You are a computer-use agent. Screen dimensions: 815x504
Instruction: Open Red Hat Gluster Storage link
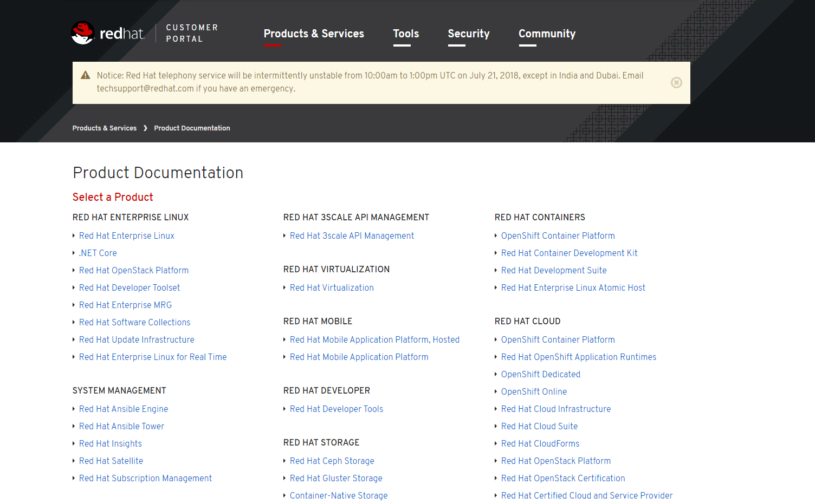[x=336, y=479]
